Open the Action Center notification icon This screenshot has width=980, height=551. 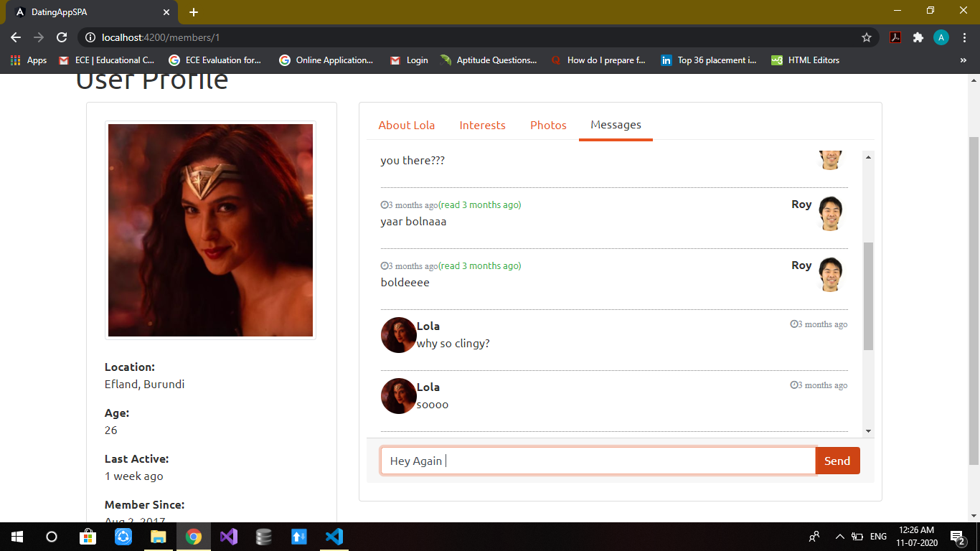coord(956,536)
